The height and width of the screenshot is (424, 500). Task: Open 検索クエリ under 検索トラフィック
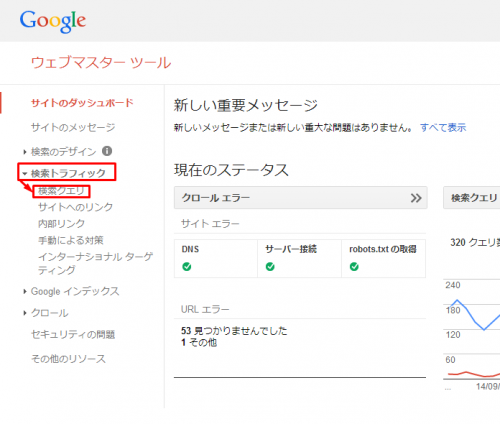tap(61, 191)
